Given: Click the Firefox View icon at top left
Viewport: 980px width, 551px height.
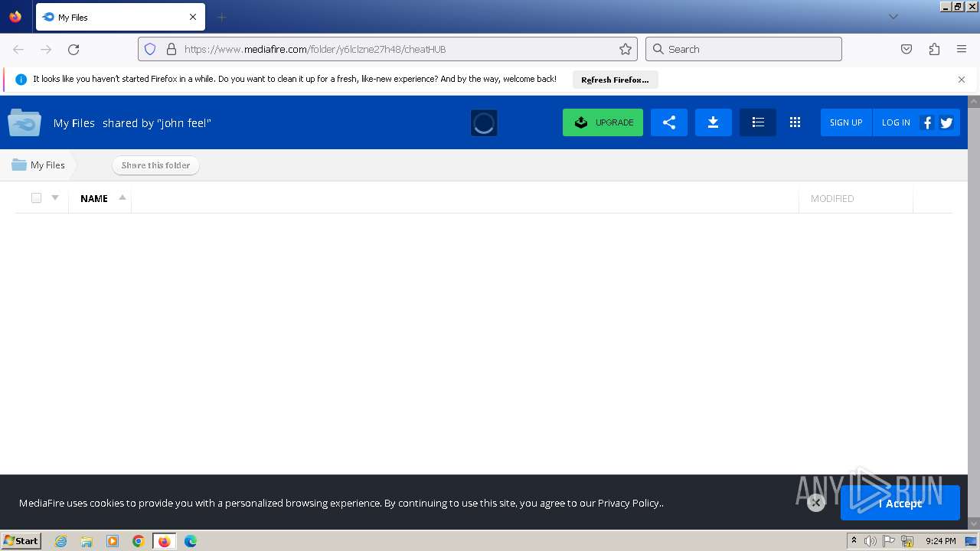Looking at the screenshot, I should click(x=15, y=17).
